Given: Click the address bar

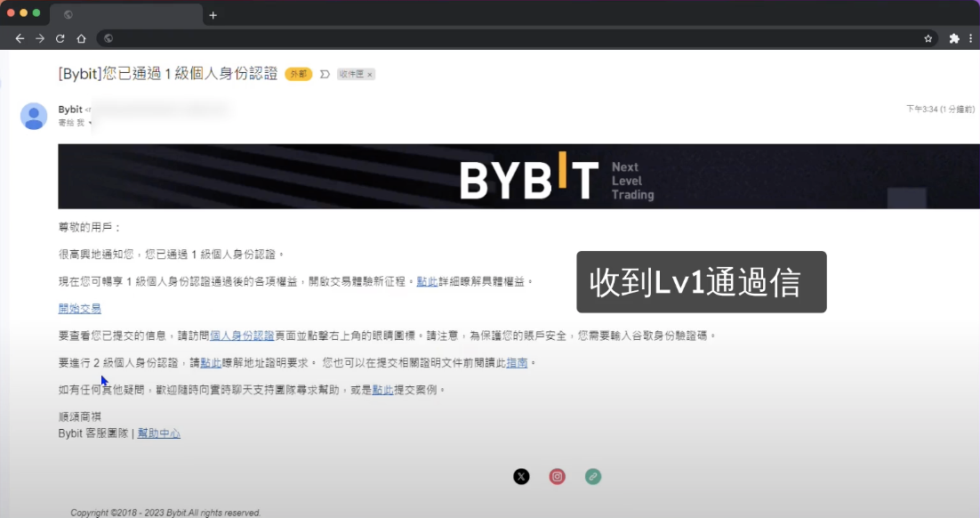Looking at the screenshot, I should pos(518,39).
